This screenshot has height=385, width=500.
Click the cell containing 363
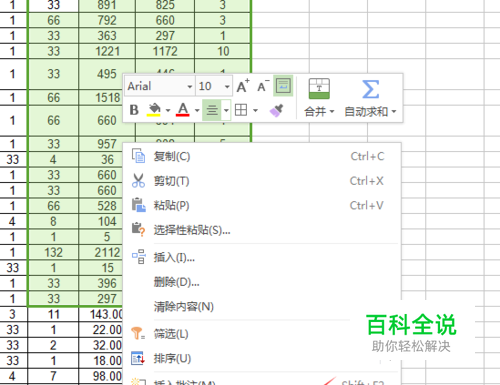(x=107, y=36)
